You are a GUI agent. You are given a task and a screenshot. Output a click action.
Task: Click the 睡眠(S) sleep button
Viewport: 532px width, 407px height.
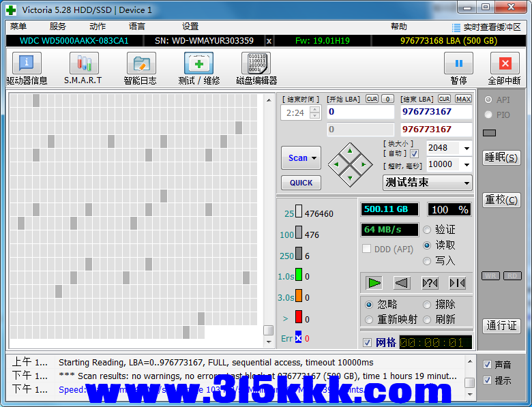tap(501, 157)
